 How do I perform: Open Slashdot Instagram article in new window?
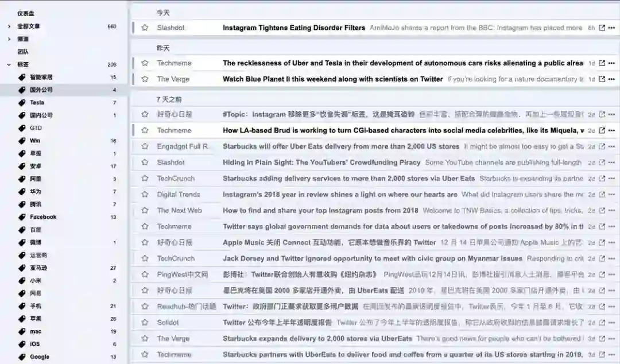602,28
